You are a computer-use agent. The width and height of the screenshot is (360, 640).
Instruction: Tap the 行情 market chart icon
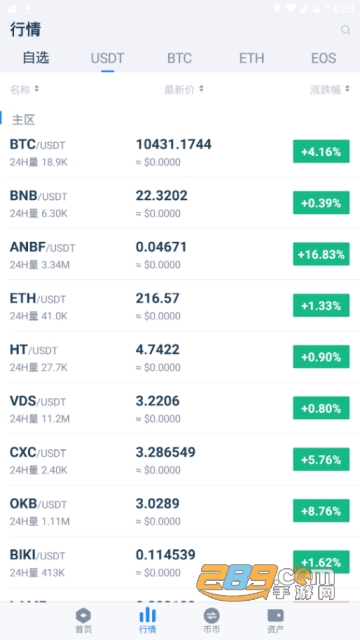click(148, 615)
